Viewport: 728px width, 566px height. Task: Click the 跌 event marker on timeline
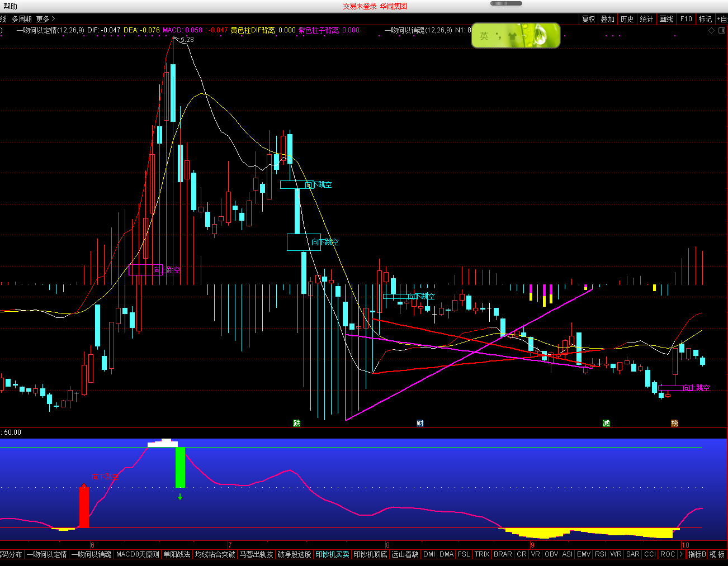(297, 423)
